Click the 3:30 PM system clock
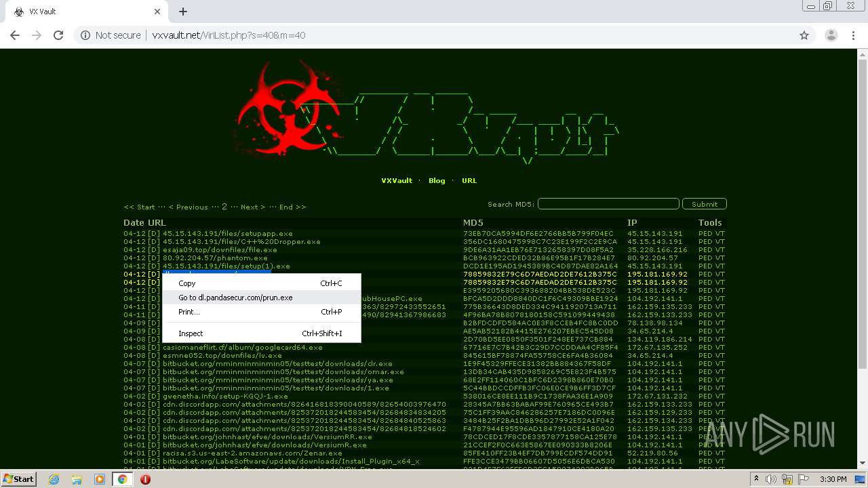 833,479
